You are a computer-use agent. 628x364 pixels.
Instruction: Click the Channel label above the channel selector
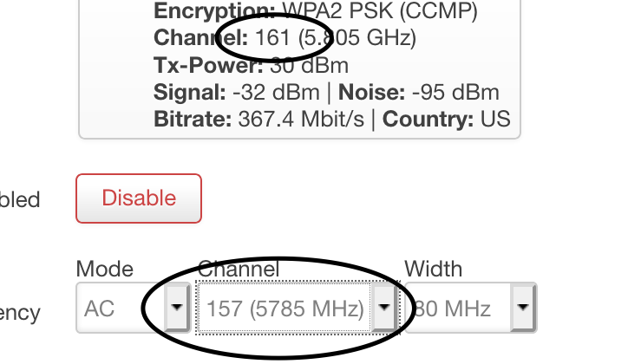click(x=239, y=269)
